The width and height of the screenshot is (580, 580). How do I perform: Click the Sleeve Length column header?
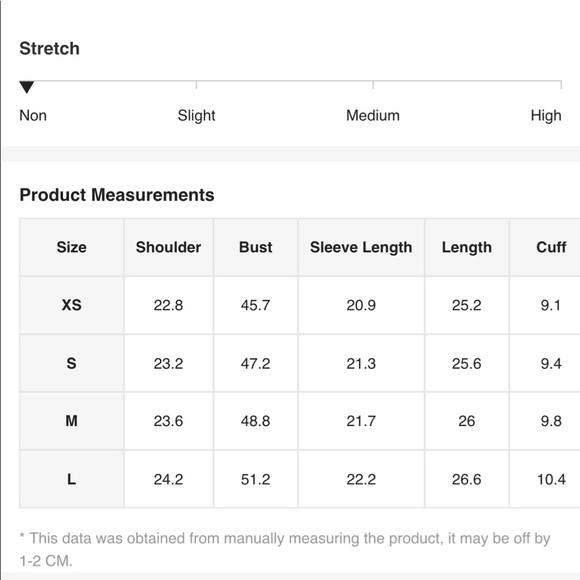coord(361,247)
